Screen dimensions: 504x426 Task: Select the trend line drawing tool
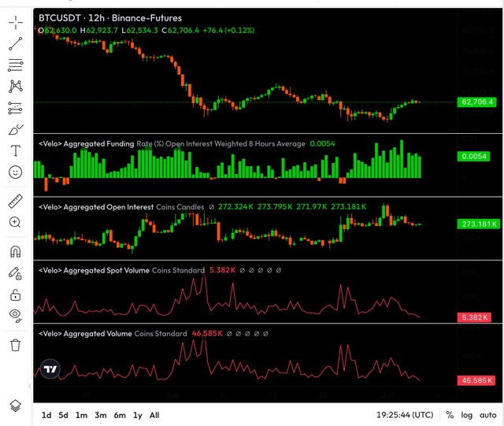(16, 44)
